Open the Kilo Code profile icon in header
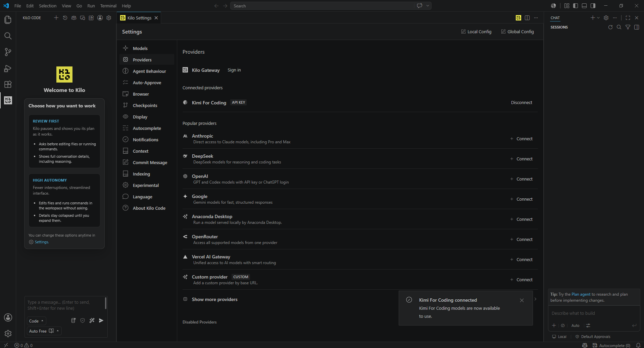Screen dimensions: 644x348 tap(100, 18)
